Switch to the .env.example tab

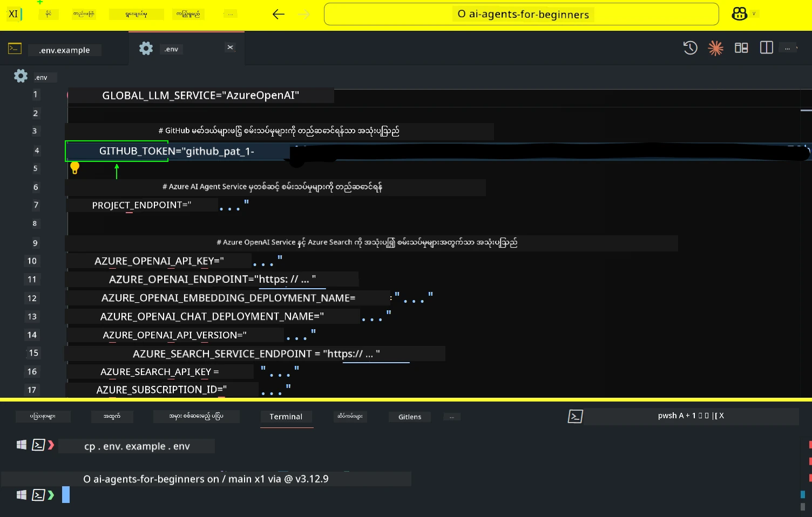pos(64,50)
